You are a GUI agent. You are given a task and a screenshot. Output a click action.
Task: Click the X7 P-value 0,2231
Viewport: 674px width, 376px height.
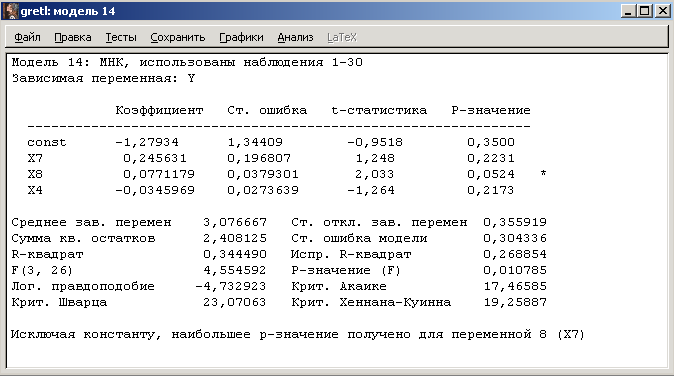[x=491, y=158]
